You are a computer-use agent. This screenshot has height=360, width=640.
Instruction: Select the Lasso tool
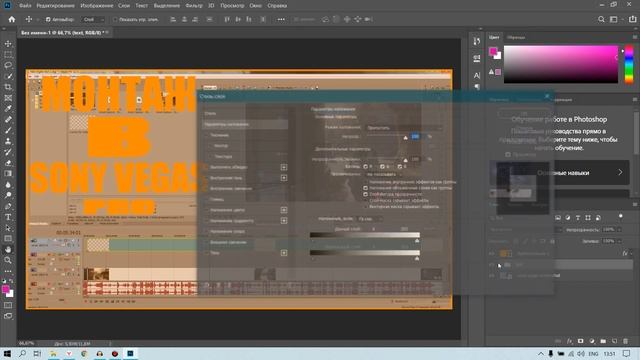(8, 65)
